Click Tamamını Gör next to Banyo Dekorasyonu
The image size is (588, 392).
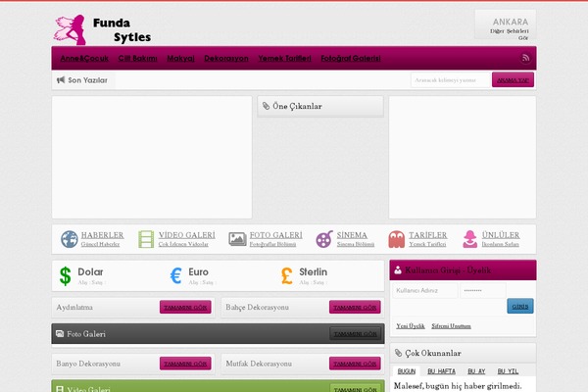[185, 364]
